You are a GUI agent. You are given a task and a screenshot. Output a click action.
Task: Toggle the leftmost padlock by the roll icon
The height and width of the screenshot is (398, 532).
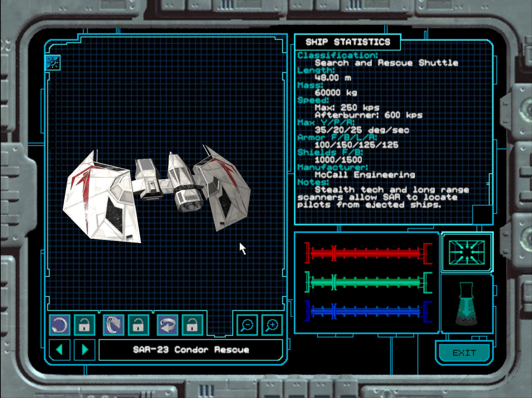click(x=84, y=325)
